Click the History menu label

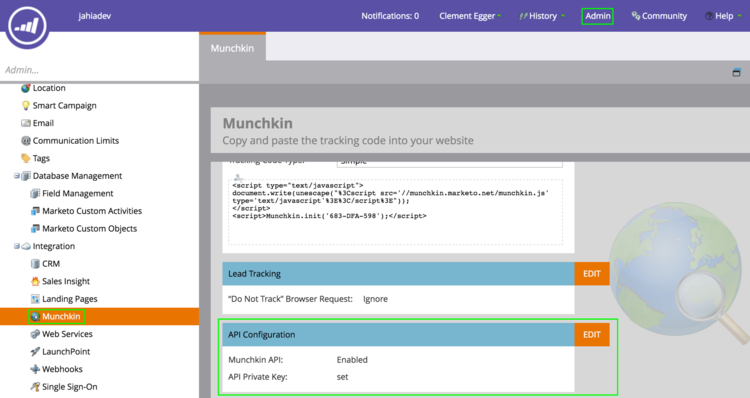pos(543,16)
